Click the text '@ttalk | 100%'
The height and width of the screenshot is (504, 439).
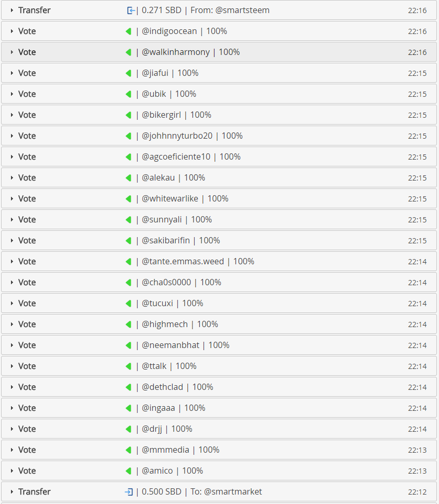tap(169, 366)
